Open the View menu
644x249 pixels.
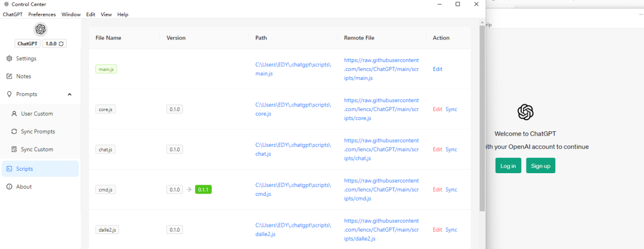(106, 14)
